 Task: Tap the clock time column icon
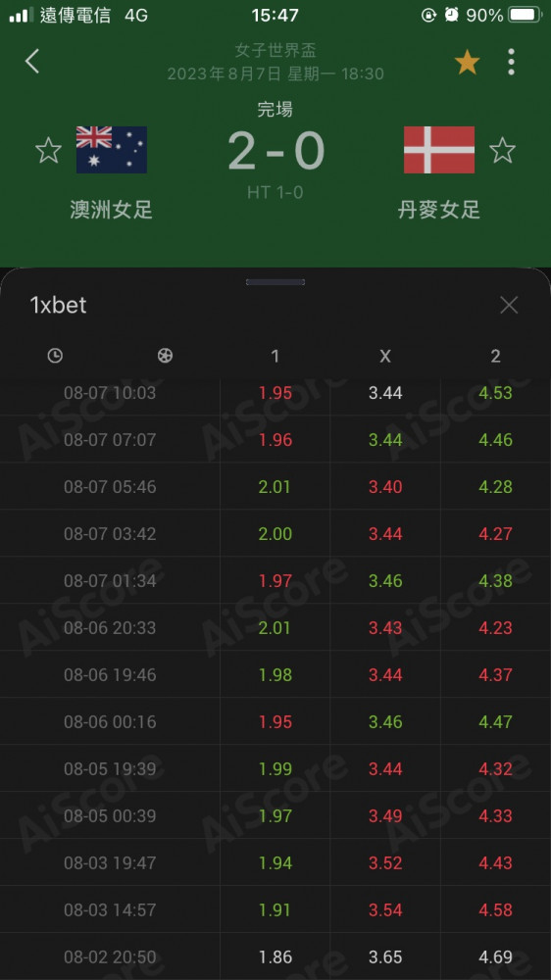pyautogui.click(x=55, y=356)
